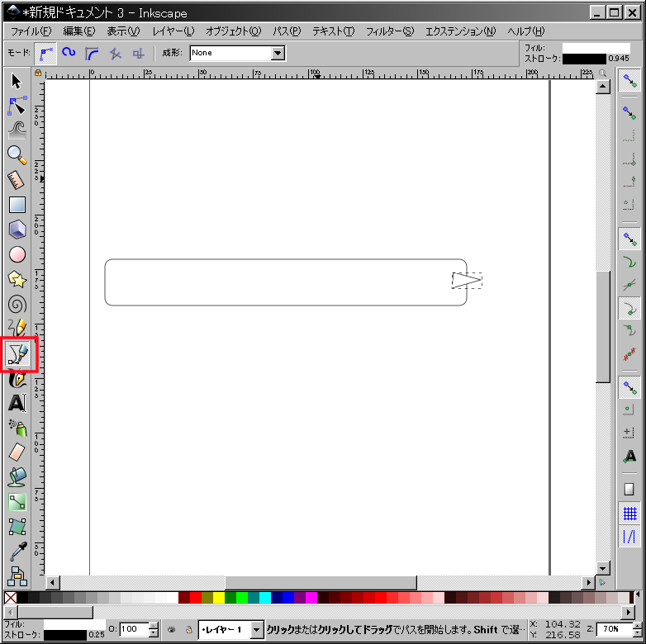Screen dimensions: 646x644
Task: Select the 3D box tool
Action: [17, 230]
